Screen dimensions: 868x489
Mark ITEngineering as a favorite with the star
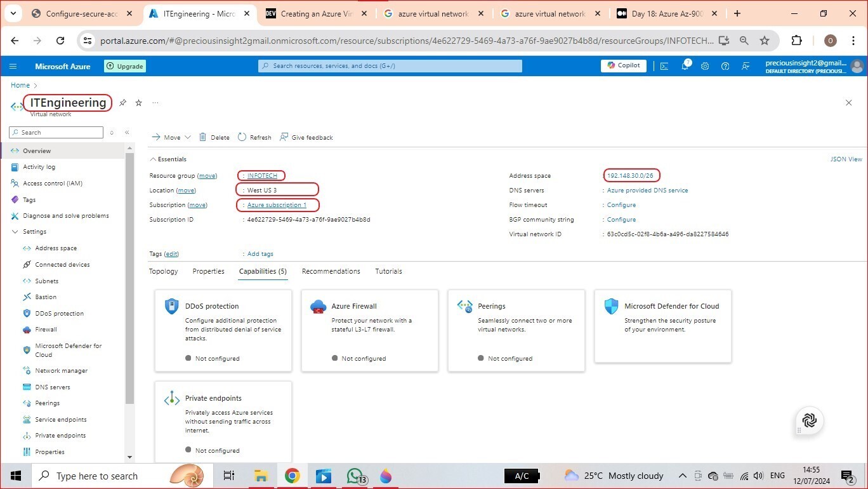[138, 103]
